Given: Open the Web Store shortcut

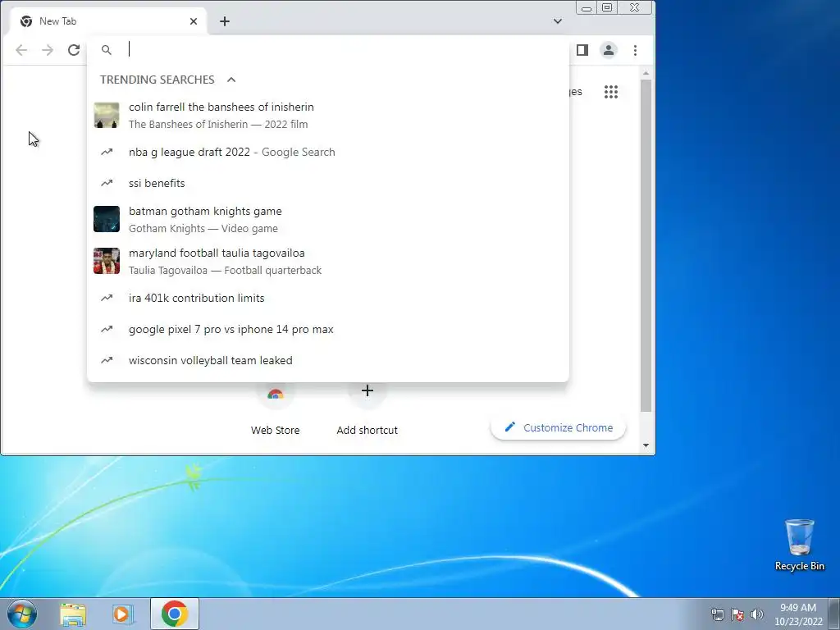Looking at the screenshot, I should coord(276,410).
